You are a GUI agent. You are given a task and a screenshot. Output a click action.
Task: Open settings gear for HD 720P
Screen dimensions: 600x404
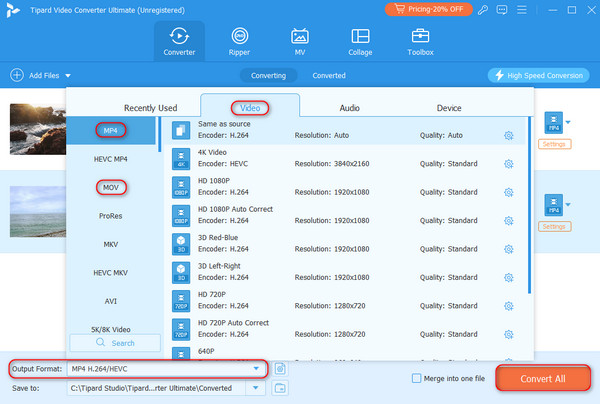pyautogui.click(x=509, y=306)
